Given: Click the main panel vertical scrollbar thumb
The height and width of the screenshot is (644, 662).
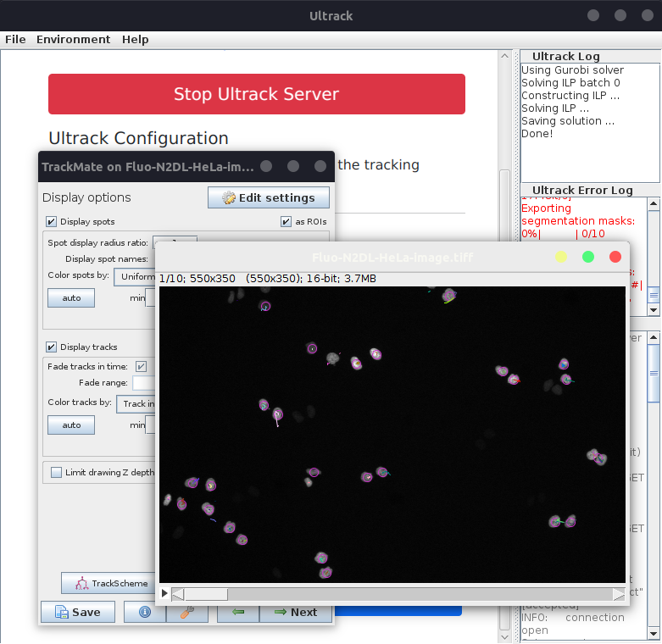Looking at the screenshot, I should (504, 205).
